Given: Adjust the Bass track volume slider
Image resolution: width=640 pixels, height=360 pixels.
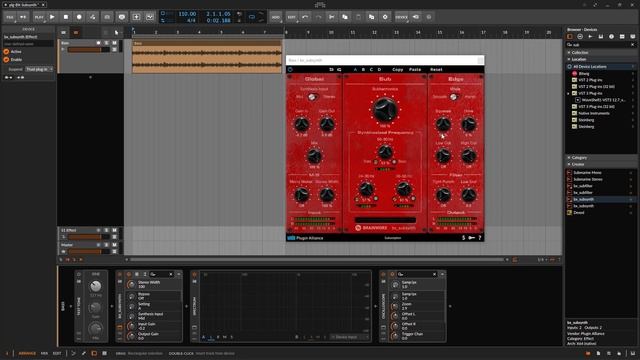Looking at the screenshot, I should 89,50.
